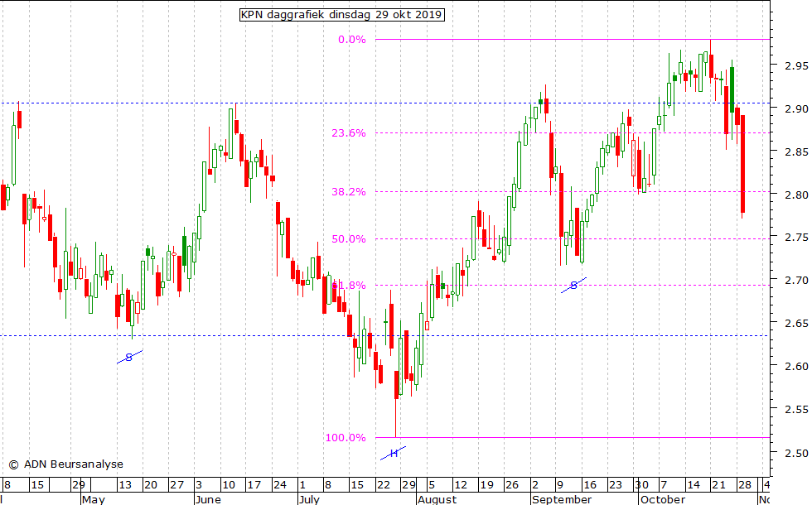Select the '61.8%' Fibonacci label

(349, 286)
